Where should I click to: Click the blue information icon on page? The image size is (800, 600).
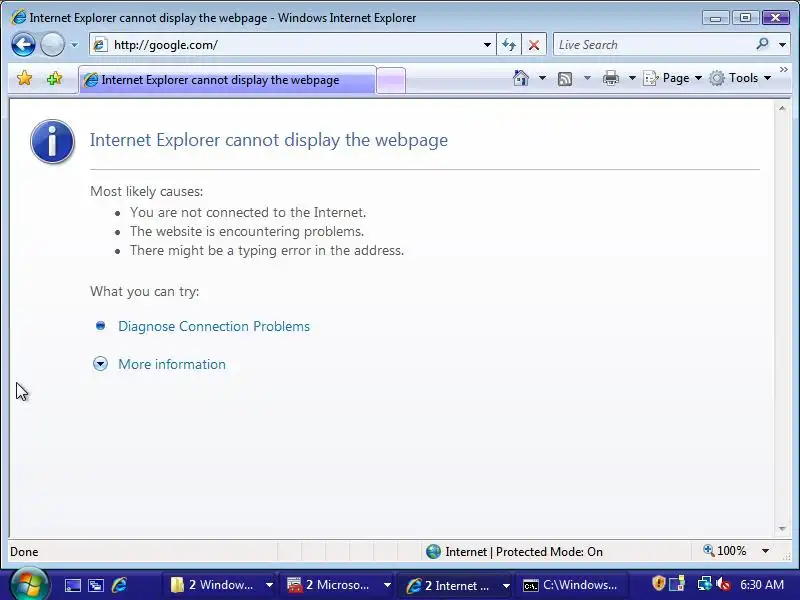click(x=52, y=141)
